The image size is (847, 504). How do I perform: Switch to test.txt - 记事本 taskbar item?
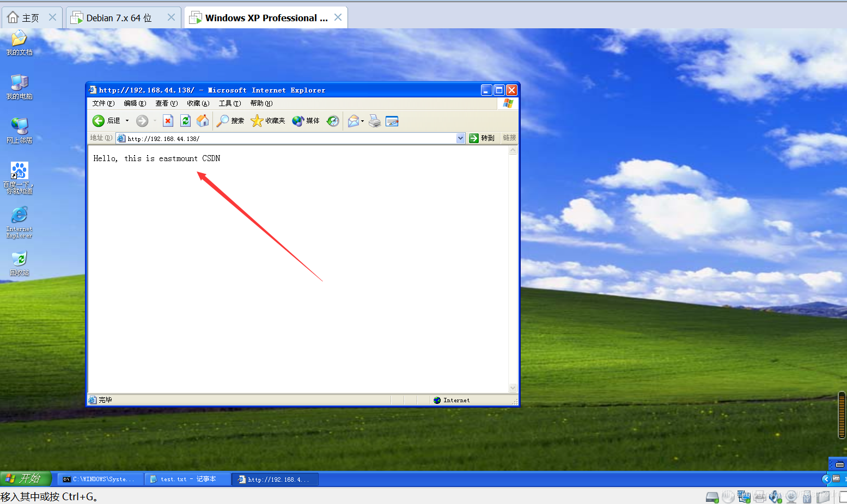coord(188,479)
